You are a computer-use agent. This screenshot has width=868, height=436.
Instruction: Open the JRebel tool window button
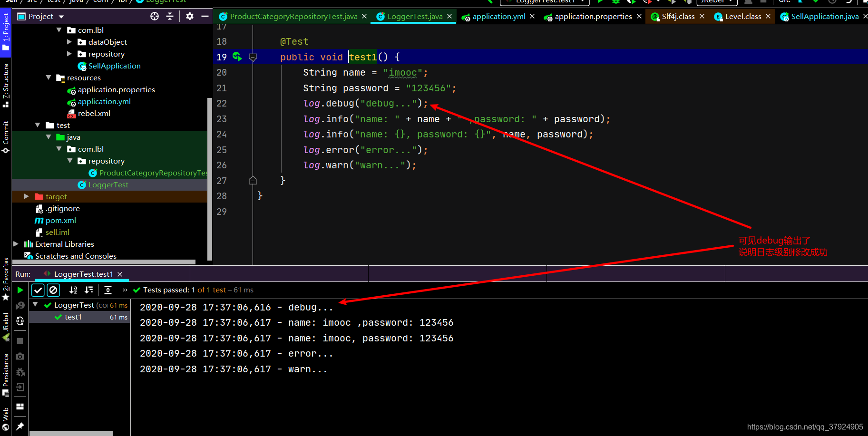click(5, 327)
